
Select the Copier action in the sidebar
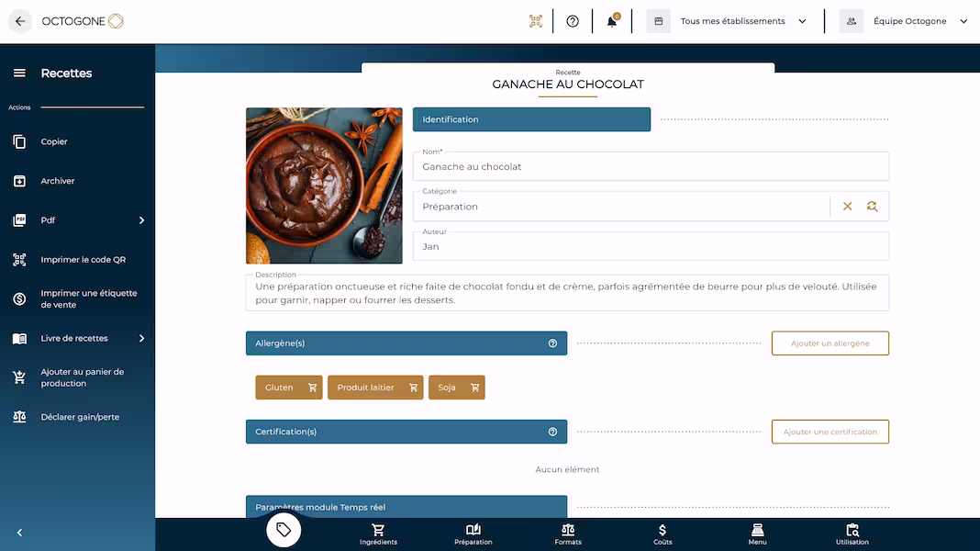point(55,141)
